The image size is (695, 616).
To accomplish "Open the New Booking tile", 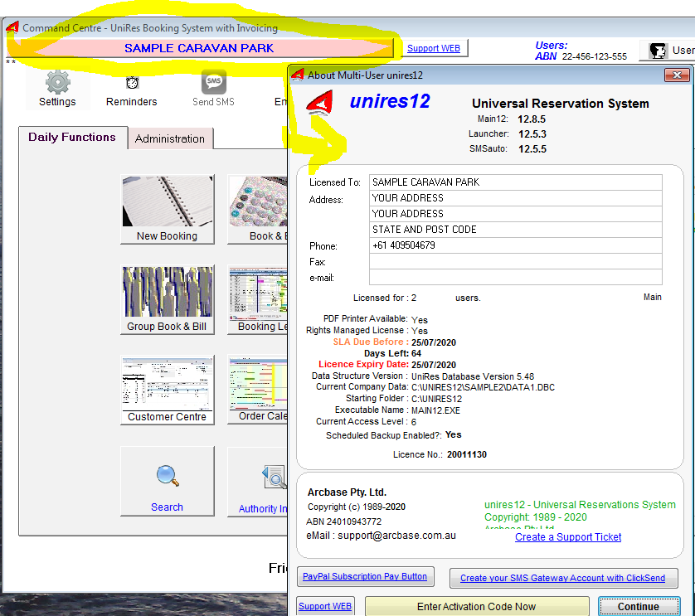I will [167, 209].
